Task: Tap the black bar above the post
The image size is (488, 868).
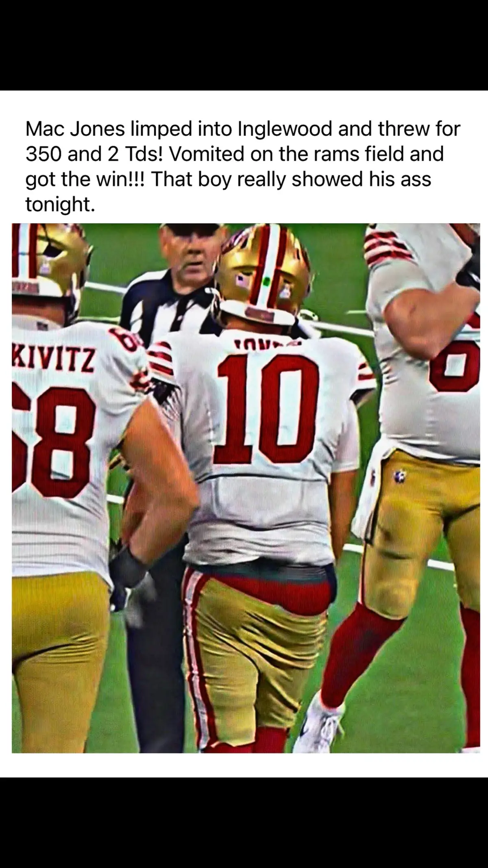Action: click(244, 45)
